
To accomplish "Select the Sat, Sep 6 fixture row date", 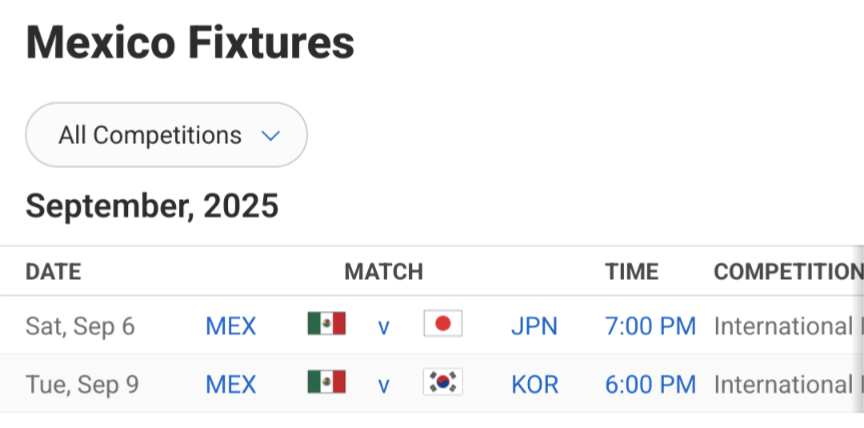I will click(x=80, y=326).
